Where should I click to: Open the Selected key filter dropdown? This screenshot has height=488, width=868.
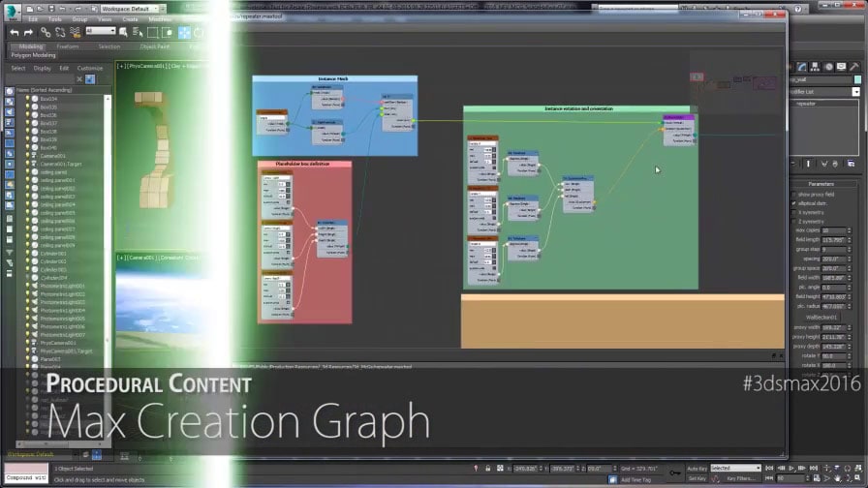pos(735,468)
